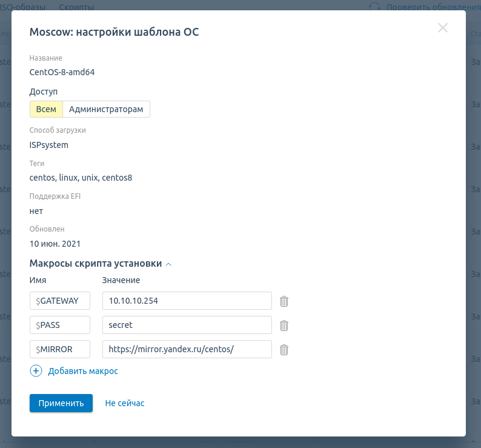481x448 pixels.
Task: Set access to Администраторам
Action: pyautogui.click(x=106, y=109)
